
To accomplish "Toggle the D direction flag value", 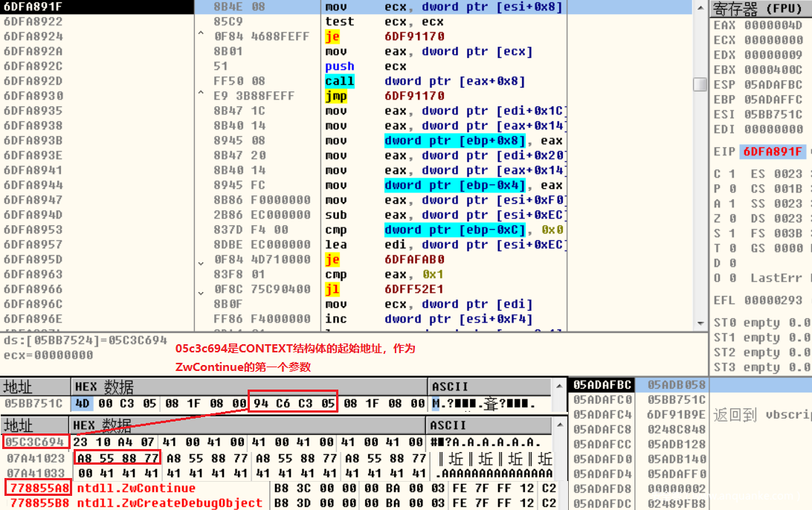I will (x=732, y=263).
